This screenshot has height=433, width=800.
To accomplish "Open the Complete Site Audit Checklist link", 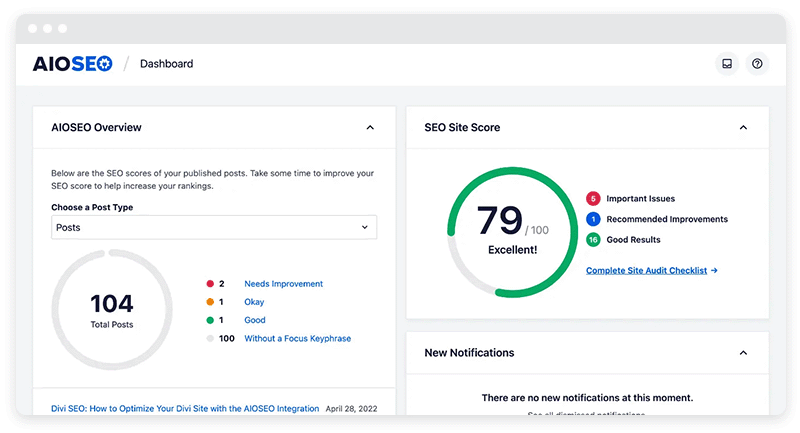I will (651, 270).
